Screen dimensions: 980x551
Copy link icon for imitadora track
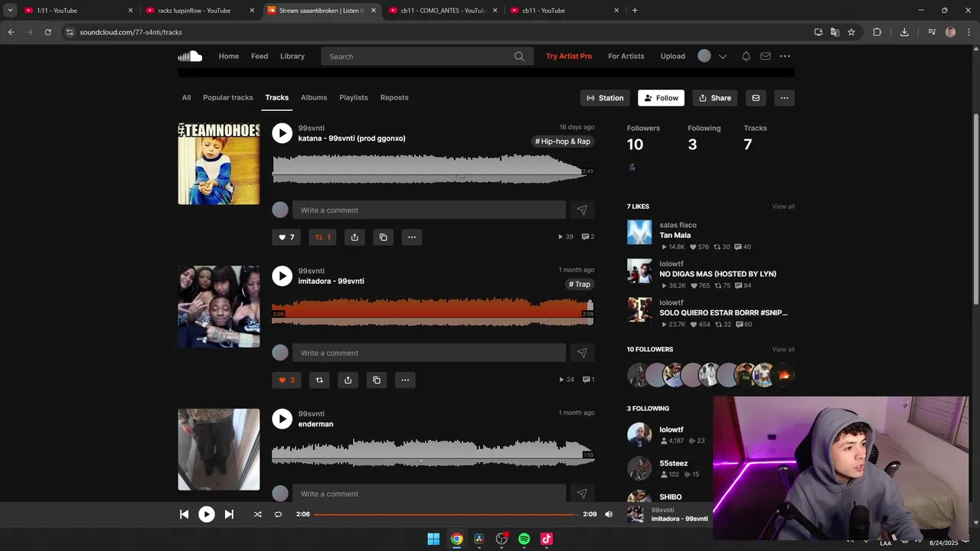[x=377, y=380]
